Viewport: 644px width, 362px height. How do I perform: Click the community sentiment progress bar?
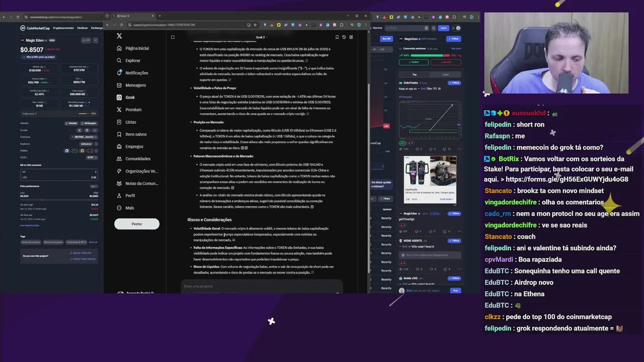[x=430, y=55]
